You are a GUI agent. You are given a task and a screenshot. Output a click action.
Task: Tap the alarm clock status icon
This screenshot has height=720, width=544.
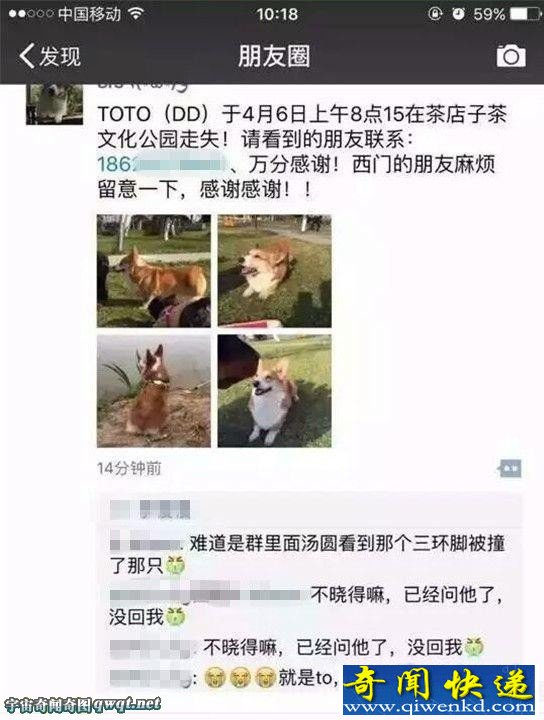pyautogui.click(x=458, y=14)
